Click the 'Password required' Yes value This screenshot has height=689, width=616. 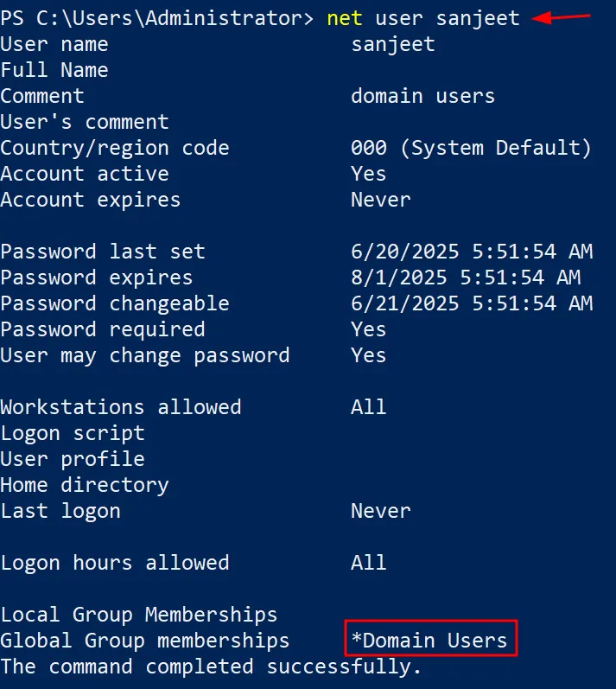[368, 329]
